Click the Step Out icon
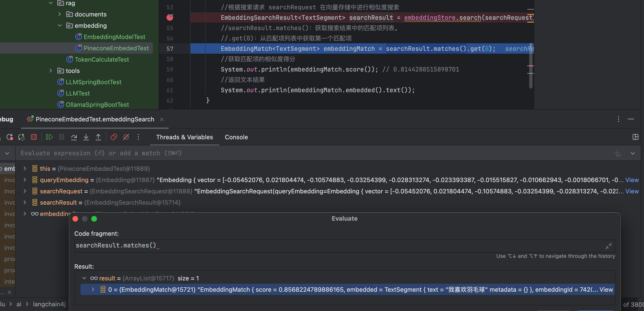This screenshot has height=311, width=644. [x=98, y=137]
